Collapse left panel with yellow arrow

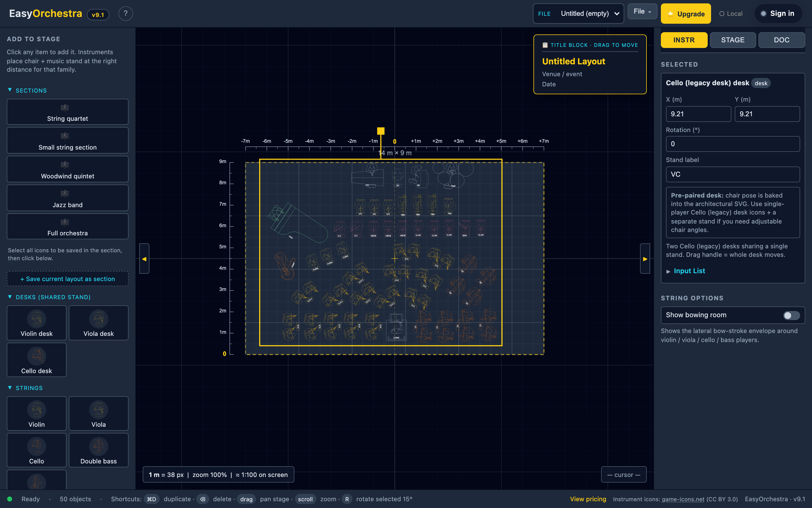coord(144,259)
